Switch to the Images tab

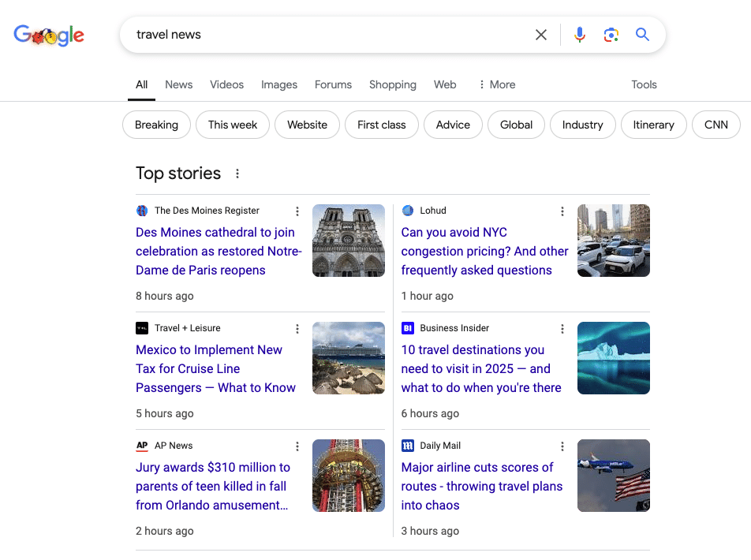point(279,85)
